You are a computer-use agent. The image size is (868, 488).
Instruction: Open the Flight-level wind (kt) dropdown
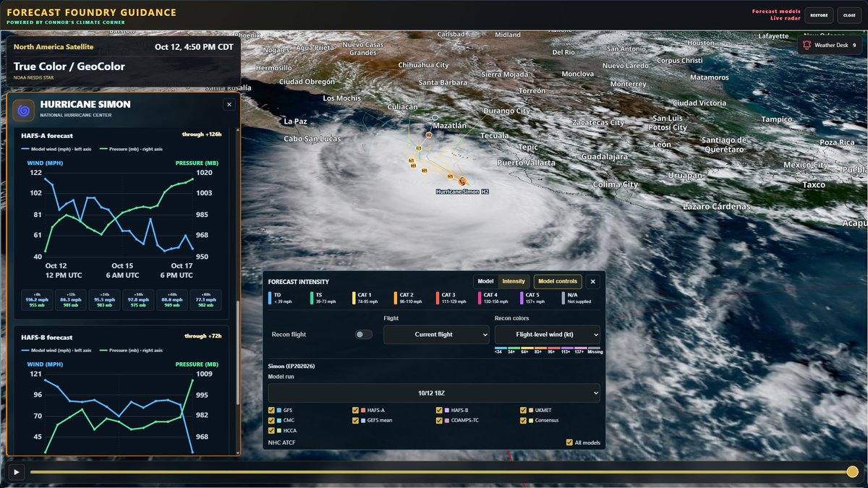point(548,335)
